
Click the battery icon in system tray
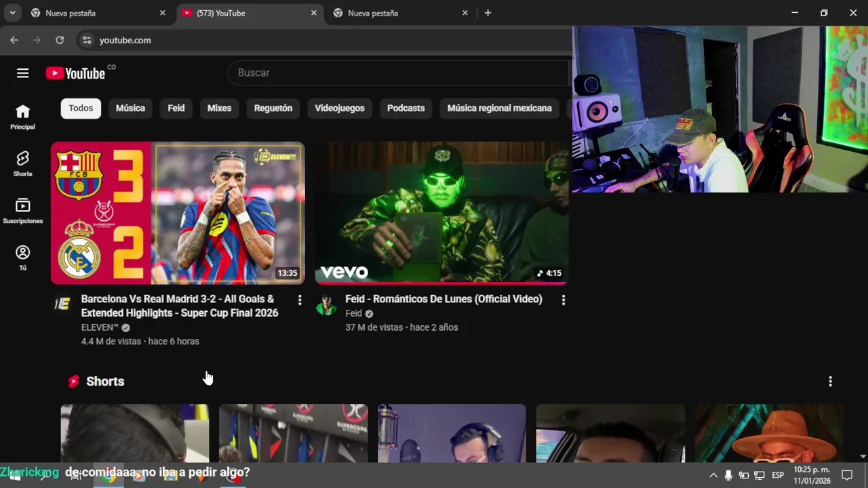click(x=744, y=475)
